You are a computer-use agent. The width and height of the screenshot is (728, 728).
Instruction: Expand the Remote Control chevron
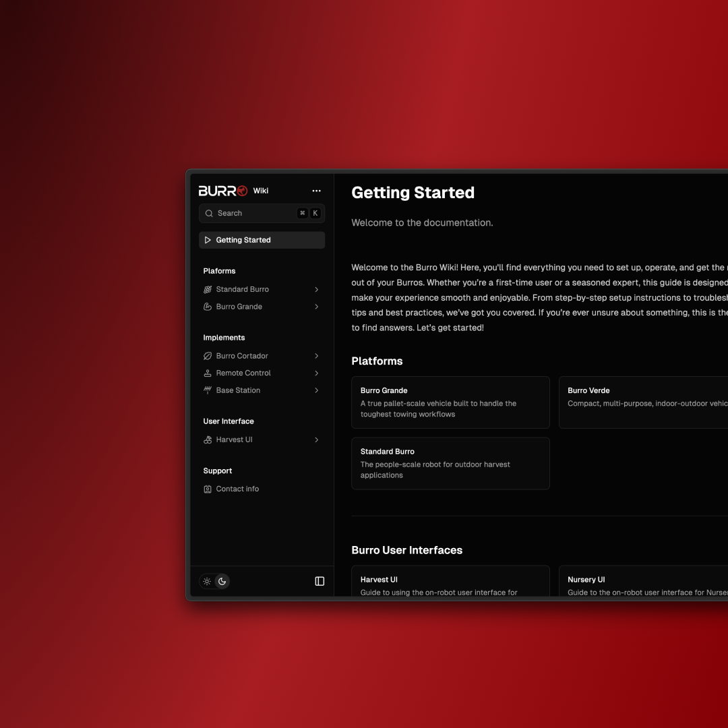(317, 373)
